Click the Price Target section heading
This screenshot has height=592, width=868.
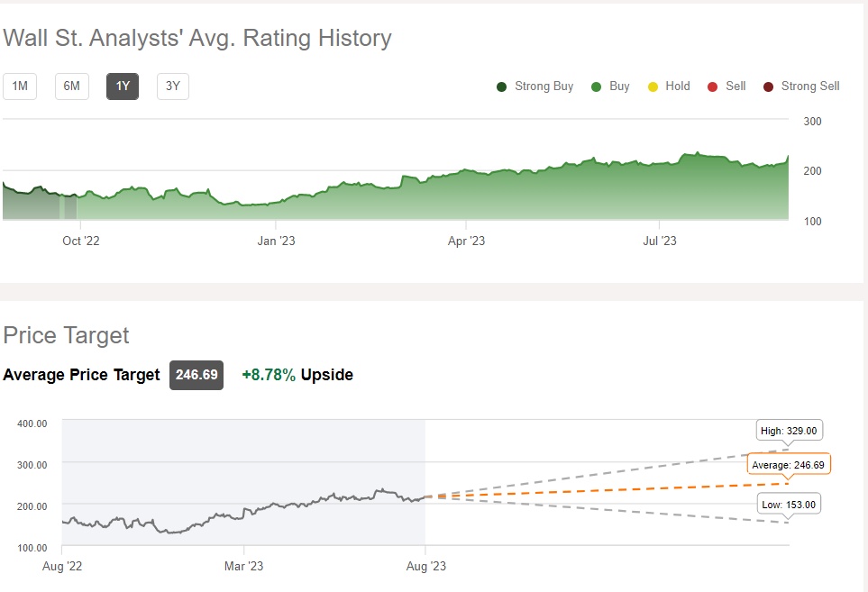[67, 336]
